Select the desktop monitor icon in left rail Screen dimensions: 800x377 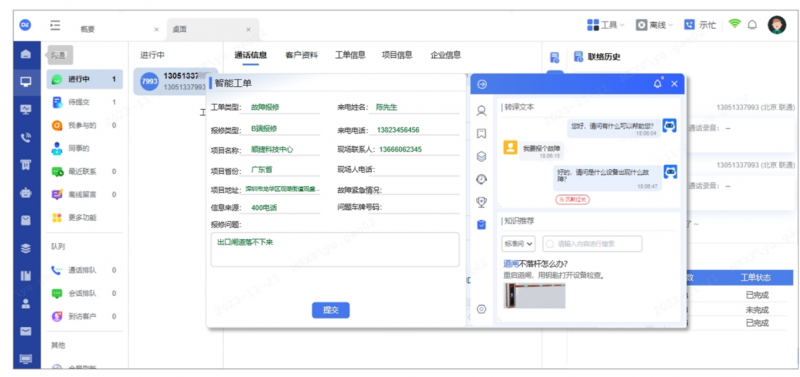26,82
